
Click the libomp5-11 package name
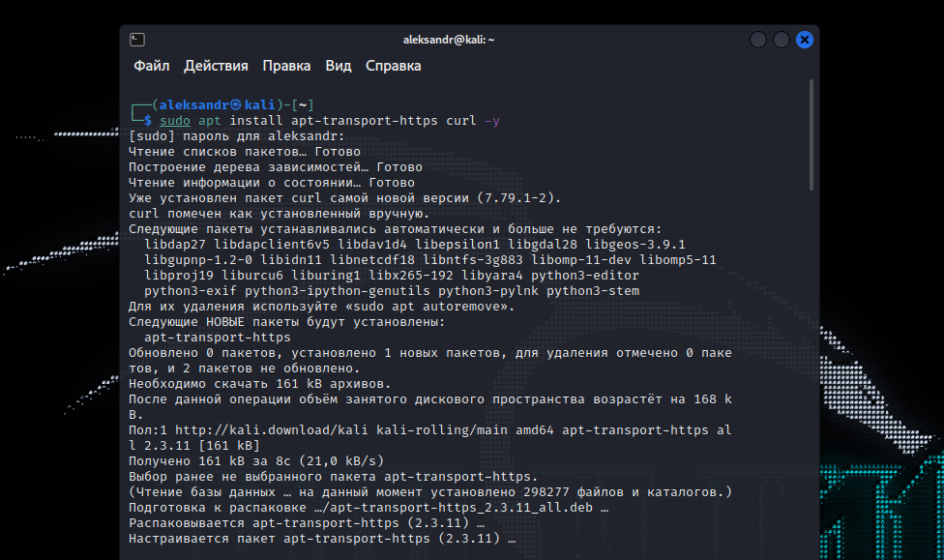pos(678,260)
